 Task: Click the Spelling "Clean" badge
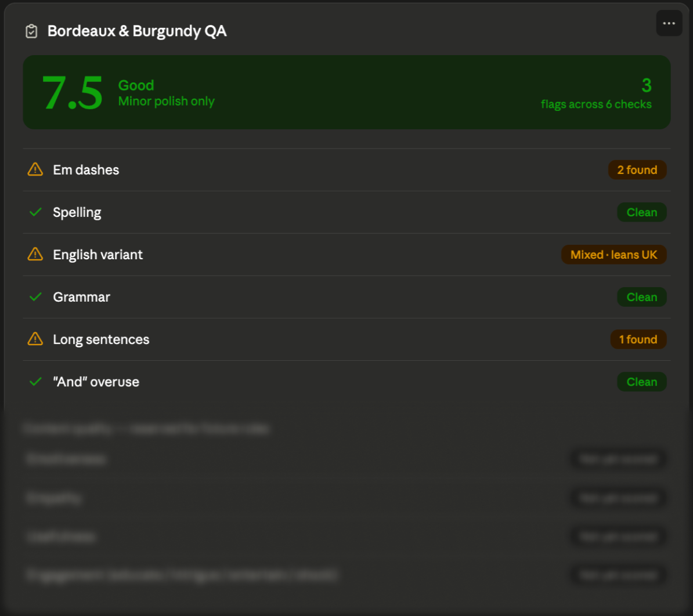(642, 212)
